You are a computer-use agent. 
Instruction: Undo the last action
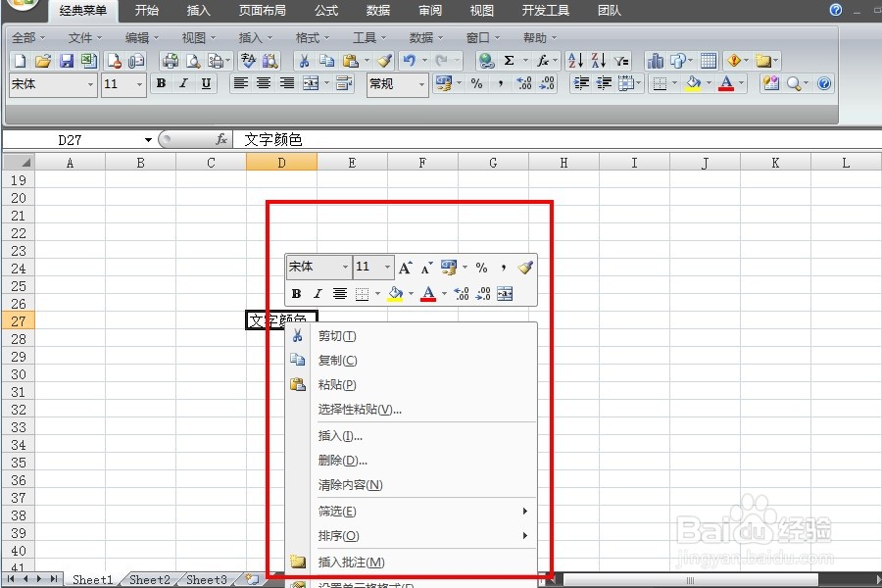pos(410,60)
